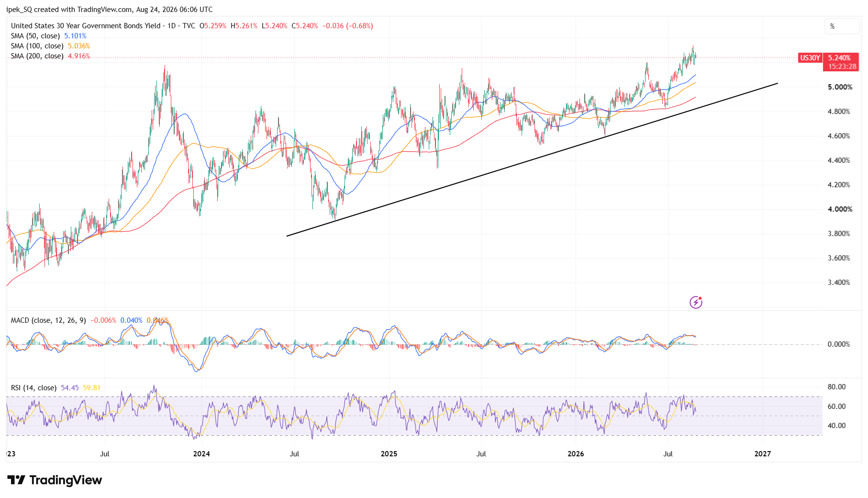
Task: Click the 2024 time axis label
Action: point(201,454)
